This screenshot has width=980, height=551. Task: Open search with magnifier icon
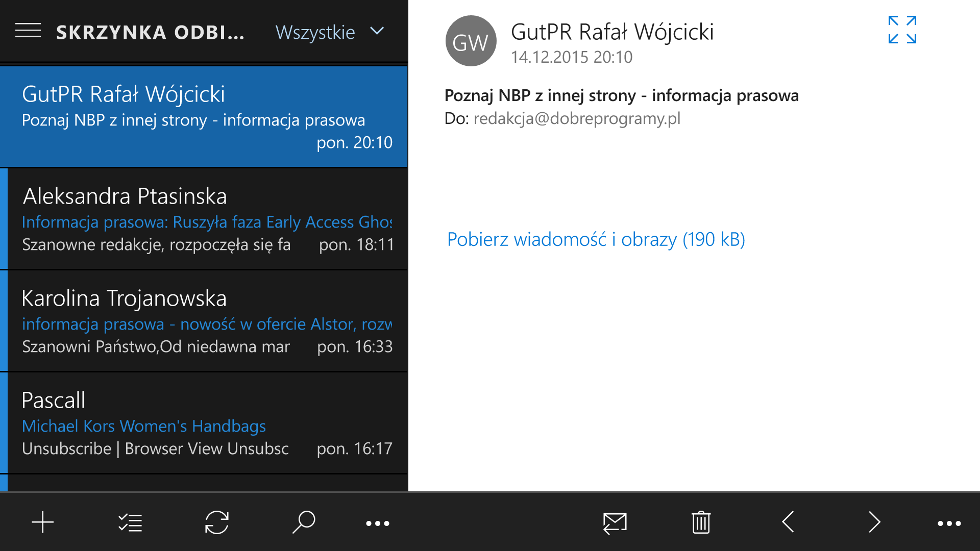point(304,522)
